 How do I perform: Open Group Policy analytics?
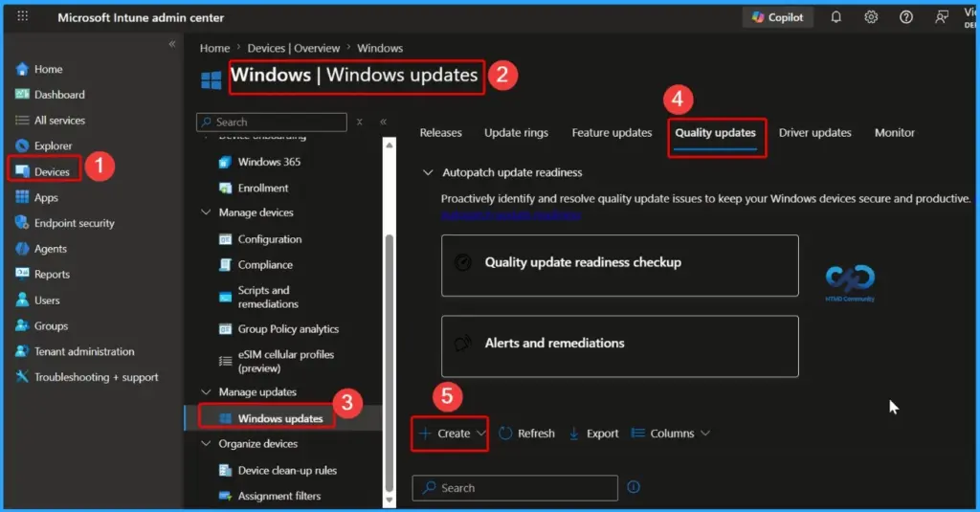click(x=288, y=329)
